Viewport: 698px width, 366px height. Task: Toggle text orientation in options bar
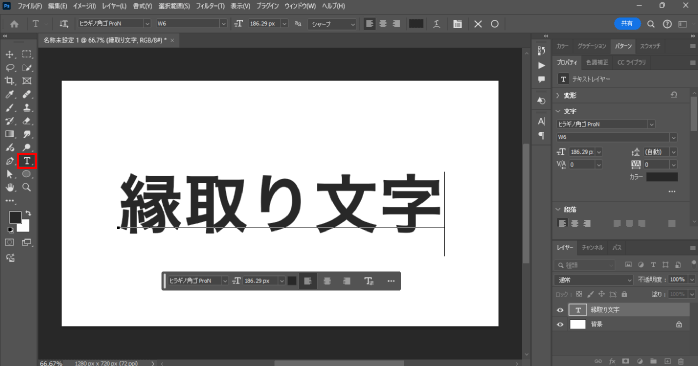click(64, 24)
